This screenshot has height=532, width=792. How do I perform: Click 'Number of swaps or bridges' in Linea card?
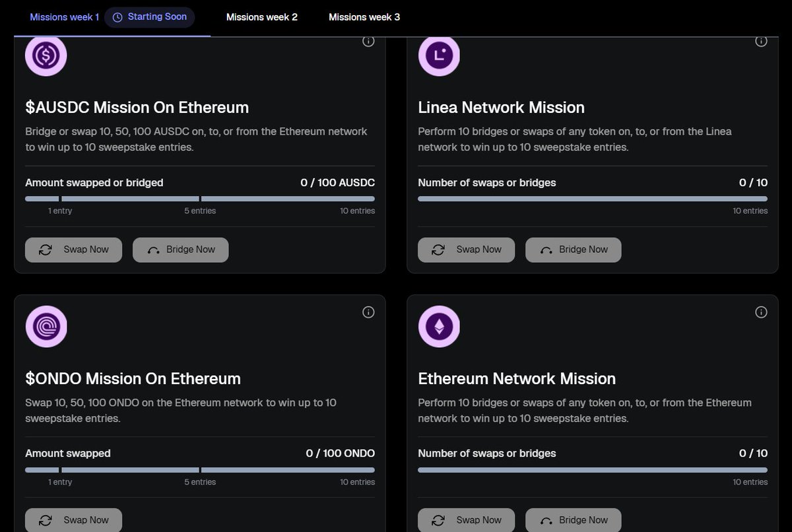click(487, 183)
